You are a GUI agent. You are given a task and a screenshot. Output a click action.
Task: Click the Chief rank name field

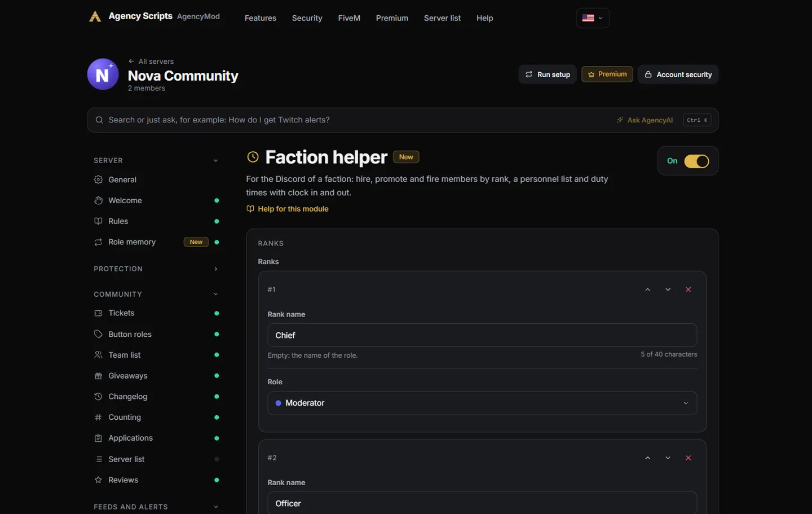tap(482, 335)
